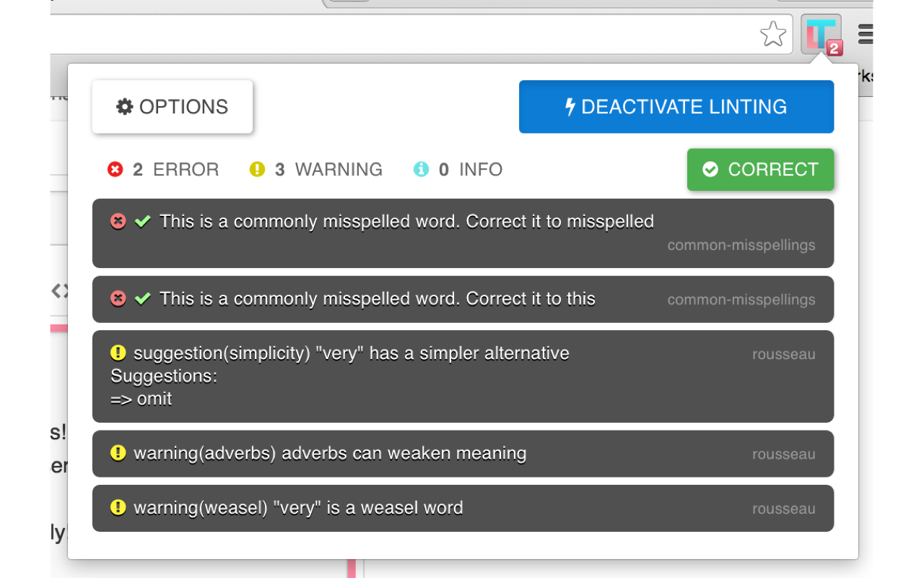
Task: Click the green Correct button
Action: pyautogui.click(x=761, y=170)
